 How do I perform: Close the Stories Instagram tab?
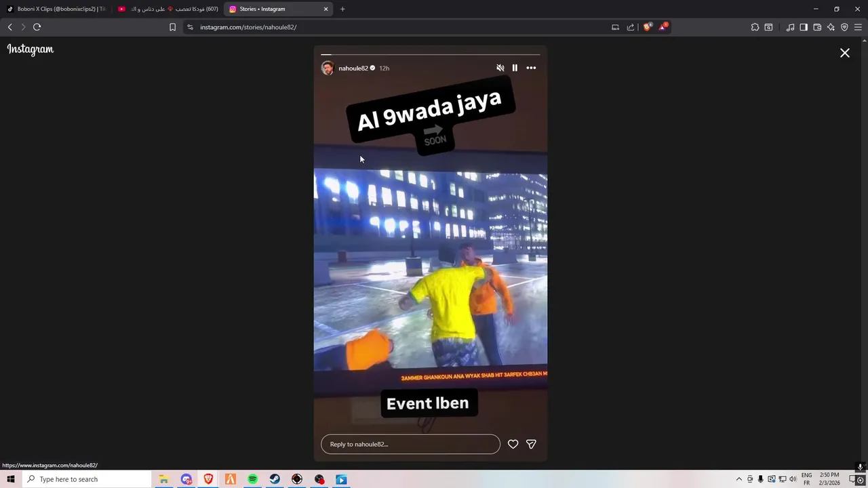tap(325, 9)
